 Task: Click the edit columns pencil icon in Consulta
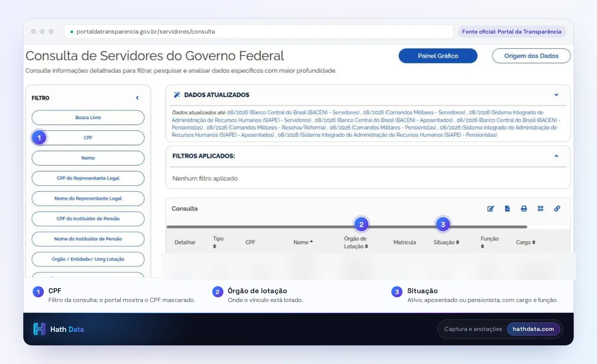coord(491,208)
